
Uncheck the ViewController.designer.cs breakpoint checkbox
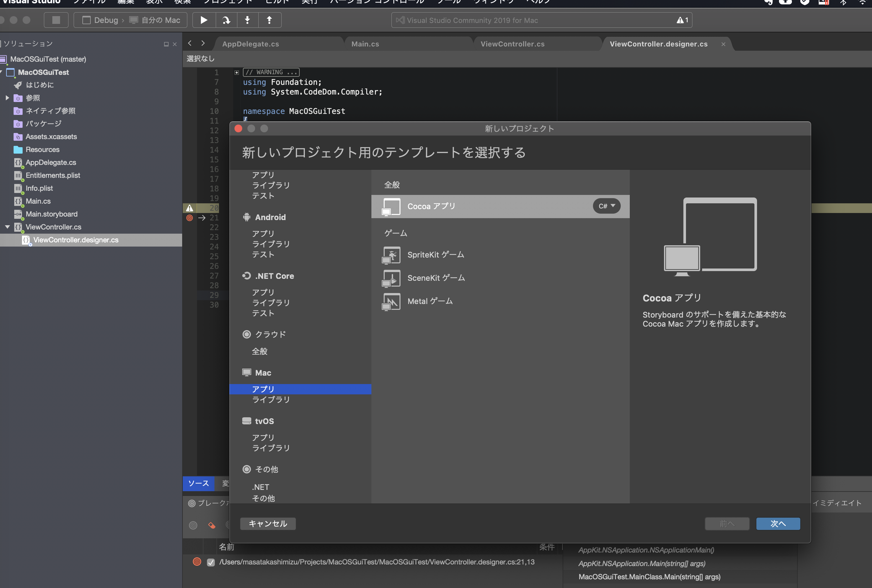211,562
